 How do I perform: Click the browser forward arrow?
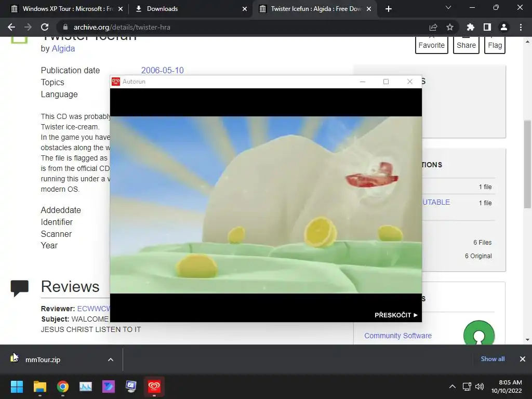point(28,27)
